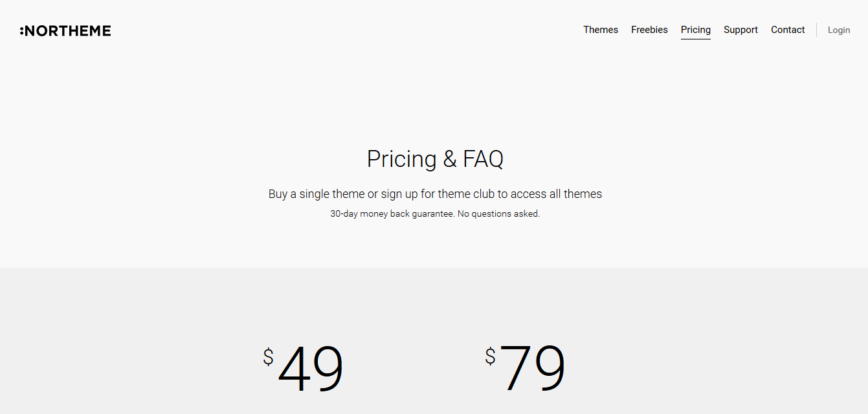This screenshot has height=414, width=868.
Task: Click the Pricing & FAQ heading
Action: (x=435, y=158)
